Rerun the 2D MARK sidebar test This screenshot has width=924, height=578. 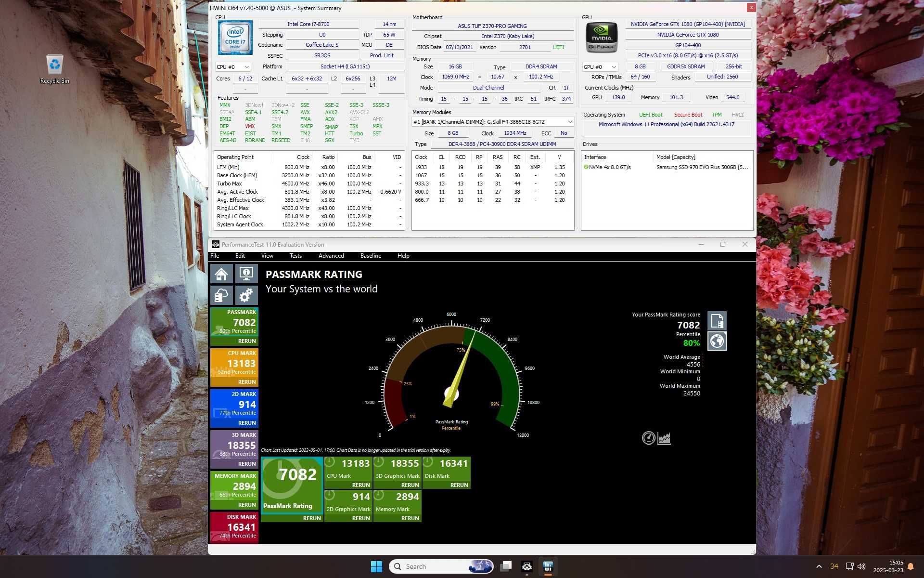247,423
